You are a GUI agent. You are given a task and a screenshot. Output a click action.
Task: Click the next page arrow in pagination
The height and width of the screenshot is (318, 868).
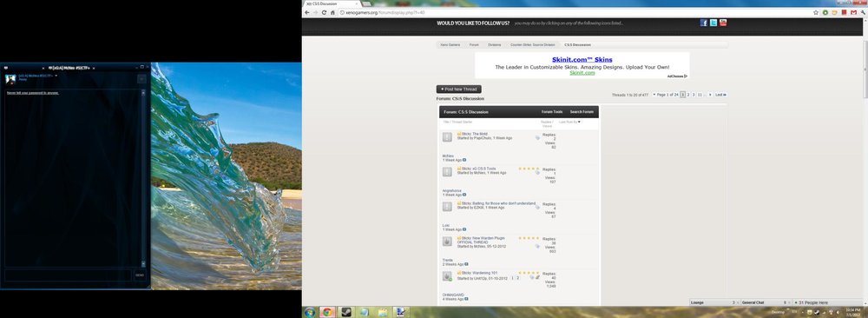pyautogui.click(x=710, y=95)
